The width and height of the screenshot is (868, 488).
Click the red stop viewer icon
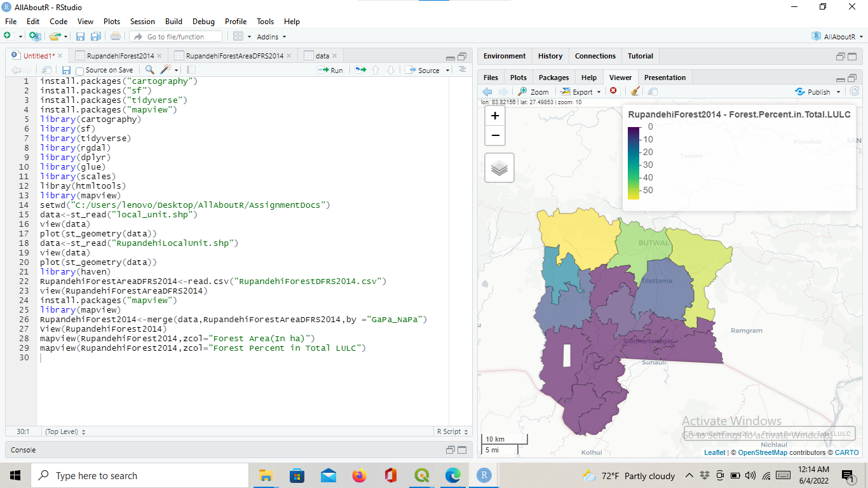pyautogui.click(x=613, y=91)
